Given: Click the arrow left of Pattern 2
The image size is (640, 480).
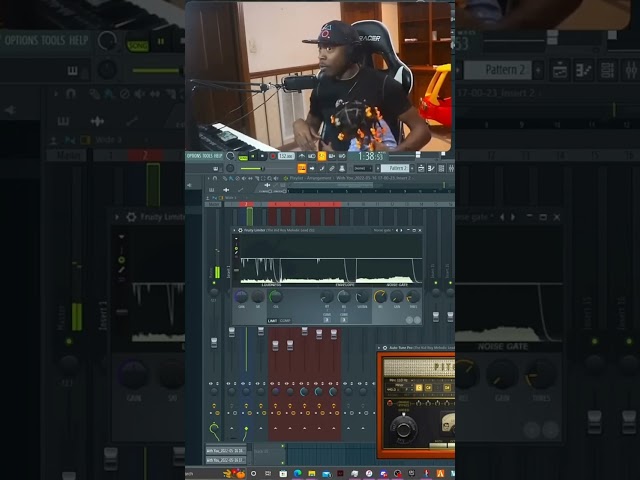Looking at the screenshot, I should click(378, 168).
